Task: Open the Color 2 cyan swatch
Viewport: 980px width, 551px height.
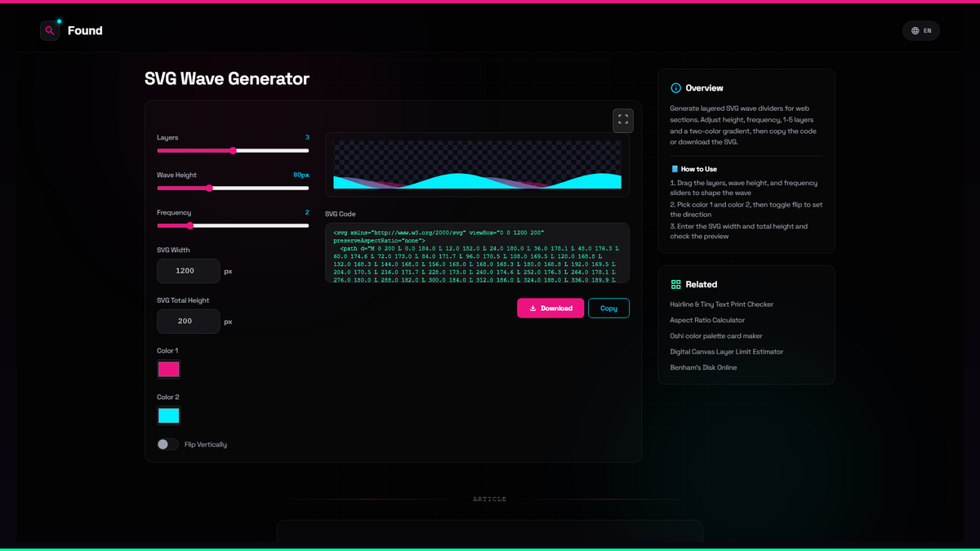Action: (x=169, y=415)
